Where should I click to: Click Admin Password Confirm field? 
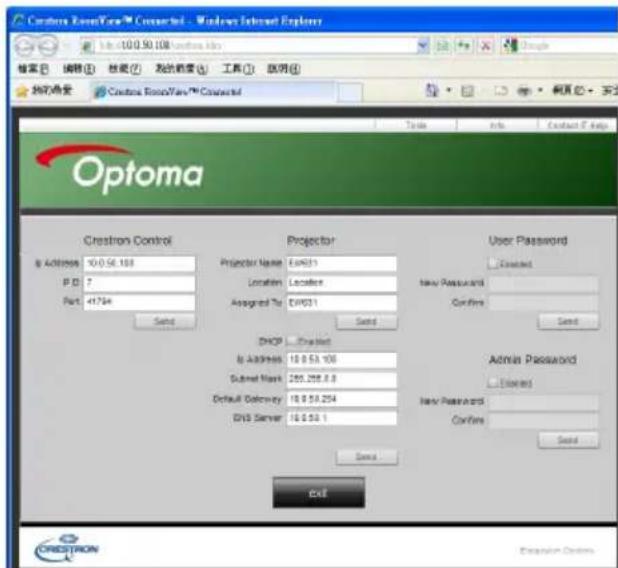(544, 421)
